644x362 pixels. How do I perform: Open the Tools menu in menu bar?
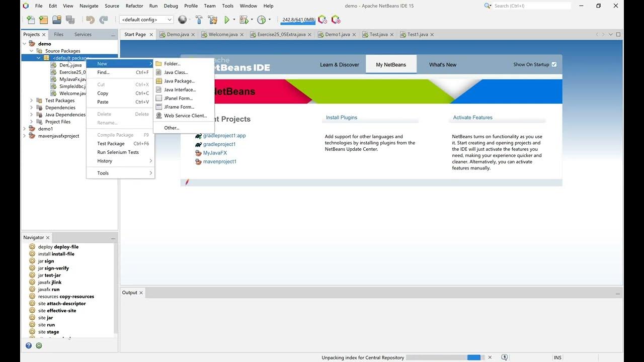(228, 6)
